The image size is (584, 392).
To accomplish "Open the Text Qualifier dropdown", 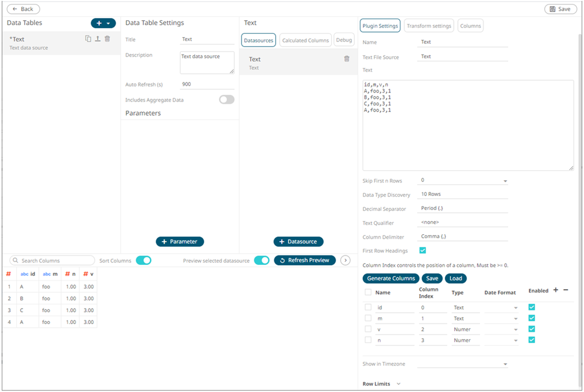I will [x=463, y=222].
